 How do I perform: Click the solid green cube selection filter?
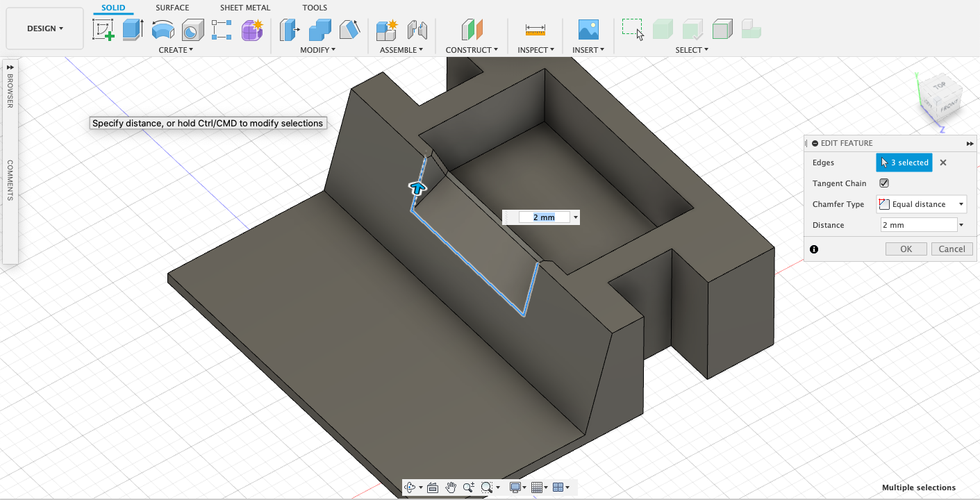point(663,30)
